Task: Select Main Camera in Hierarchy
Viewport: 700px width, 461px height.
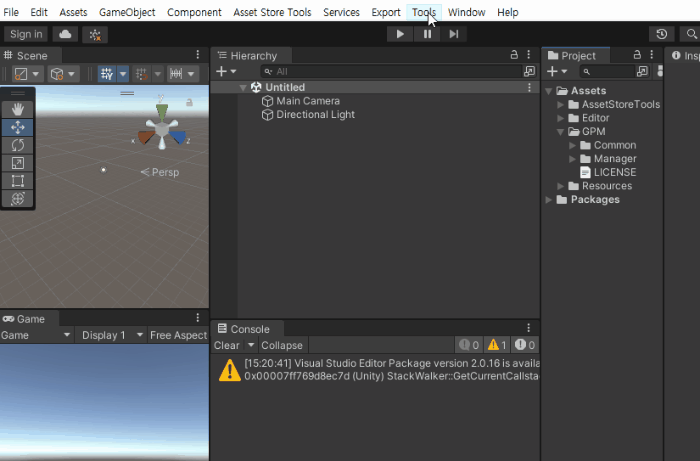Action: click(308, 101)
